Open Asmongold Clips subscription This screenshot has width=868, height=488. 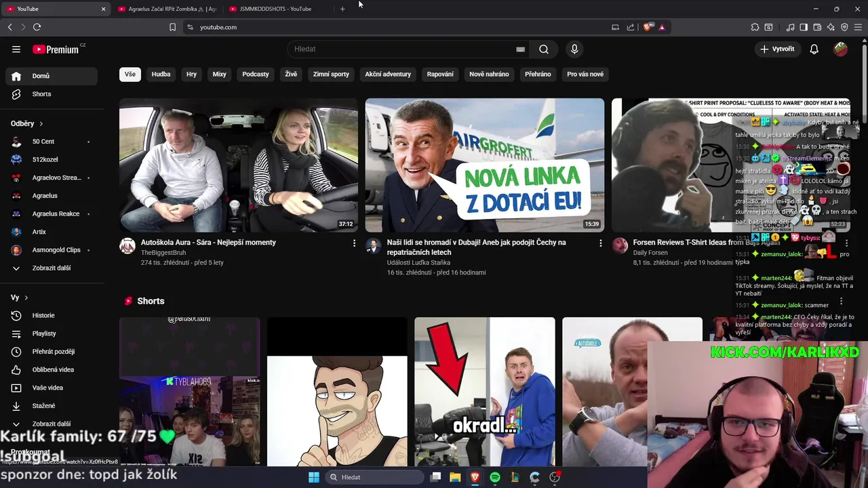[52, 250]
